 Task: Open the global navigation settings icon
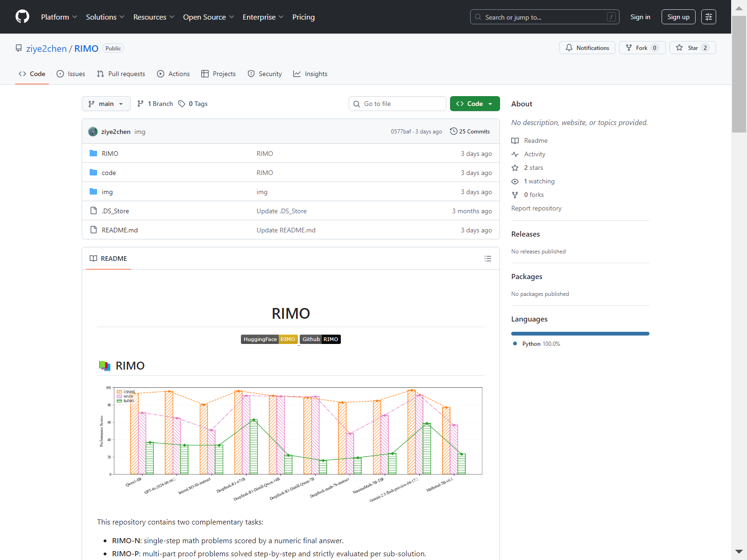pyautogui.click(x=709, y=17)
